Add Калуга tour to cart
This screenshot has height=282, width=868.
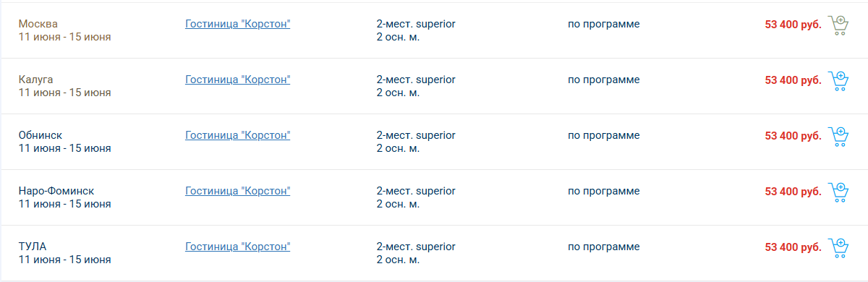click(x=838, y=81)
